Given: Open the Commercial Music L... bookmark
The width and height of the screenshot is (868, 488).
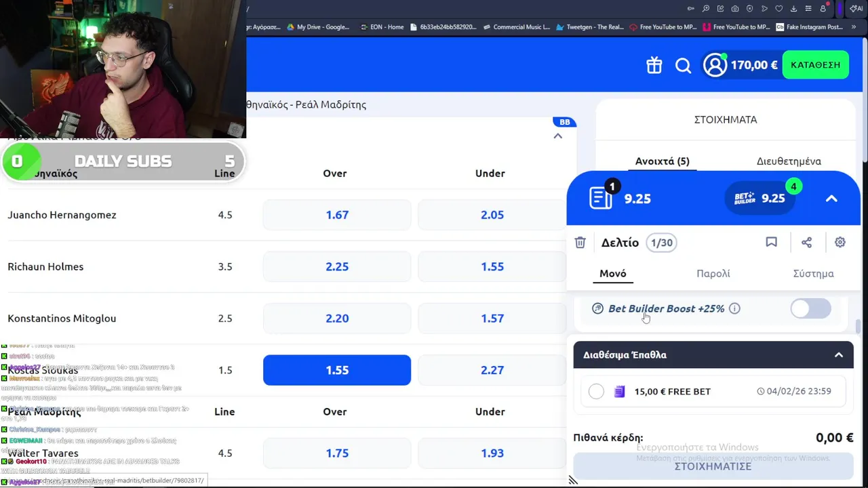Looking at the screenshot, I should 516,27.
